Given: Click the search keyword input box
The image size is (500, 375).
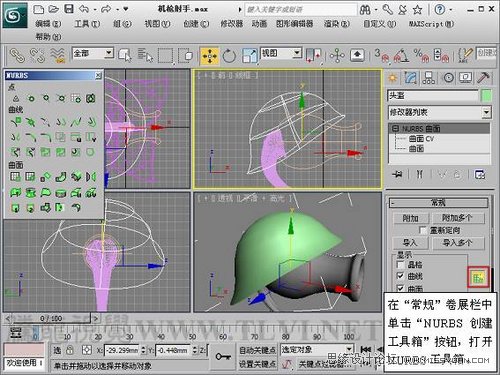Looking at the screenshot, I should pos(301,9).
